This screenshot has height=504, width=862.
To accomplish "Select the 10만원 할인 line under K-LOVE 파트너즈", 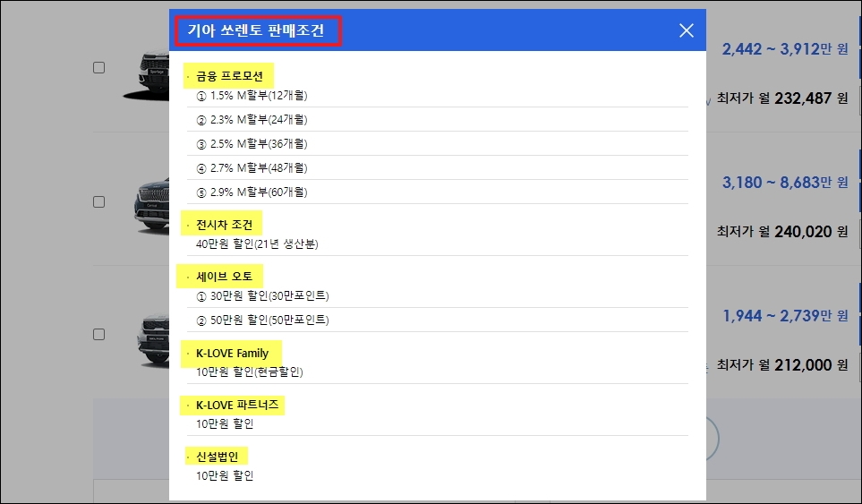I will [225, 423].
